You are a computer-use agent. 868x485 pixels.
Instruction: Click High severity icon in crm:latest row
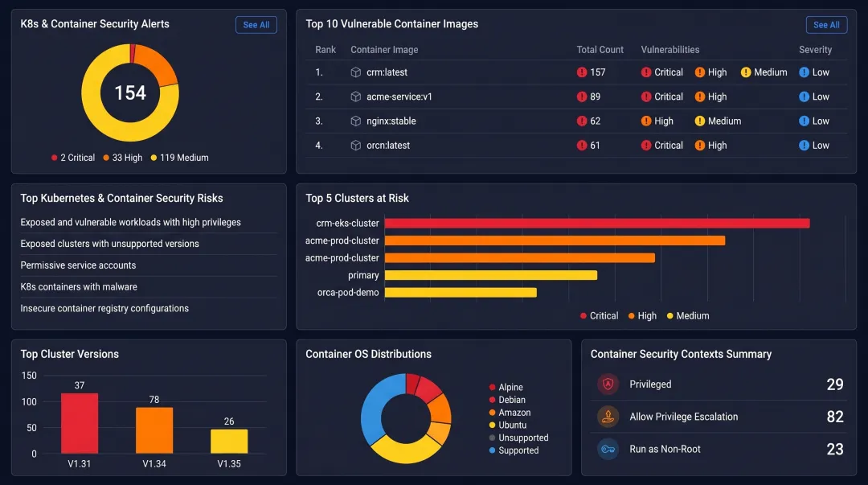point(700,72)
